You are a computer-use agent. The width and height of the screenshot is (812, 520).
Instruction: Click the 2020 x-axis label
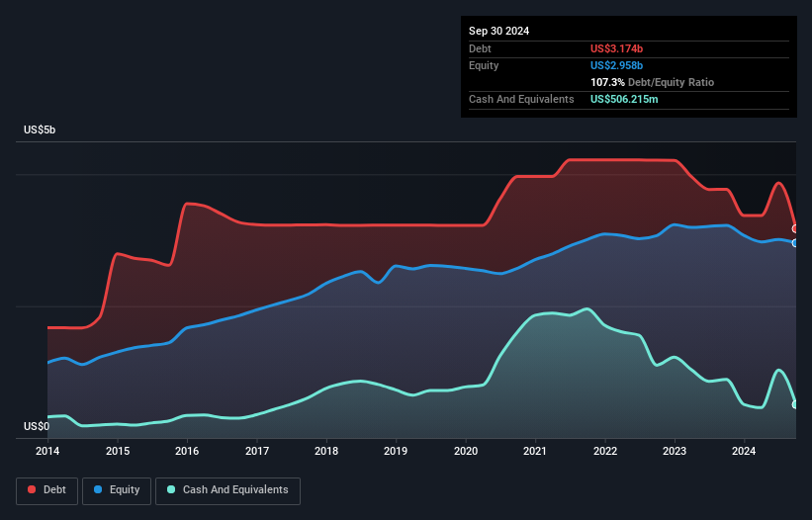click(466, 451)
